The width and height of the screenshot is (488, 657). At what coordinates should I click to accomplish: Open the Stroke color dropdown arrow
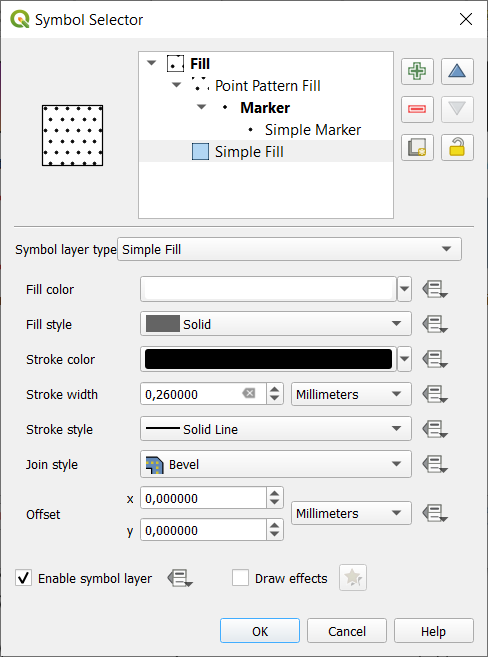point(404,359)
